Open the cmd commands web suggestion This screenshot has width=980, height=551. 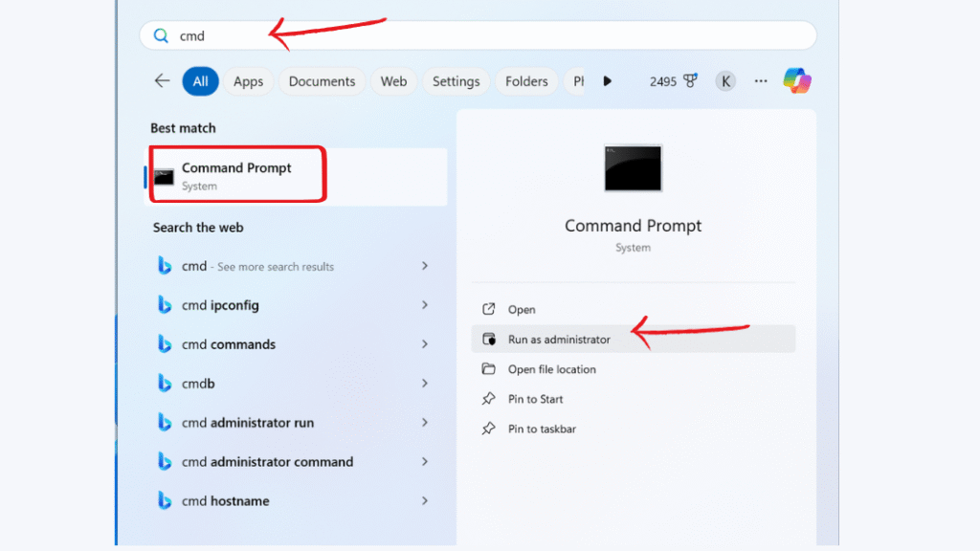click(x=294, y=344)
